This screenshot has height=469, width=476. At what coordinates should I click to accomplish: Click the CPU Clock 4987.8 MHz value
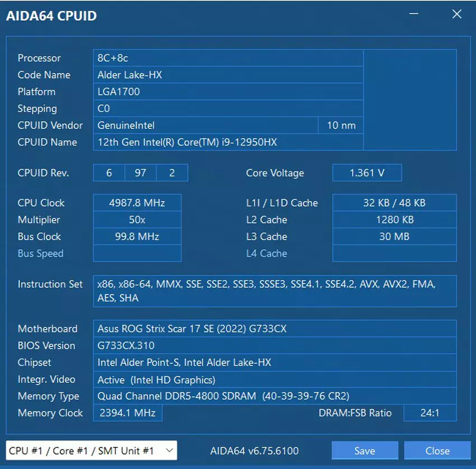tap(137, 203)
